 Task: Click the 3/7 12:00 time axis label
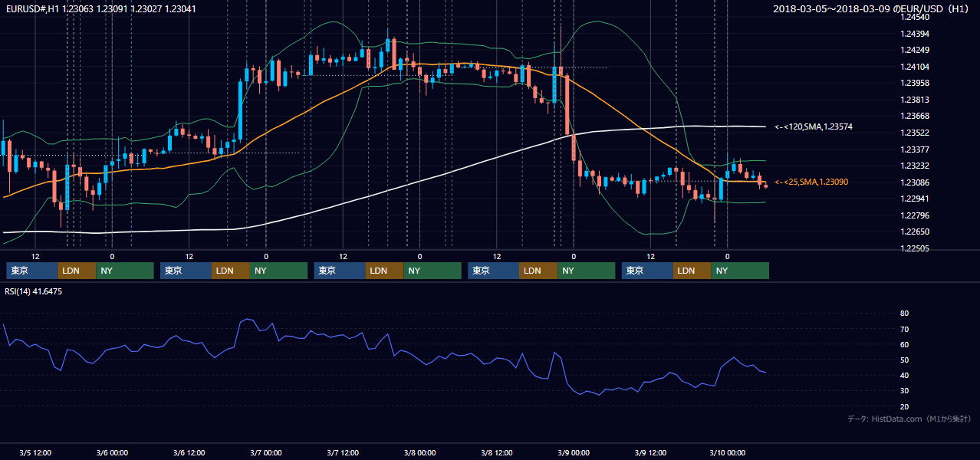tap(343, 452)
